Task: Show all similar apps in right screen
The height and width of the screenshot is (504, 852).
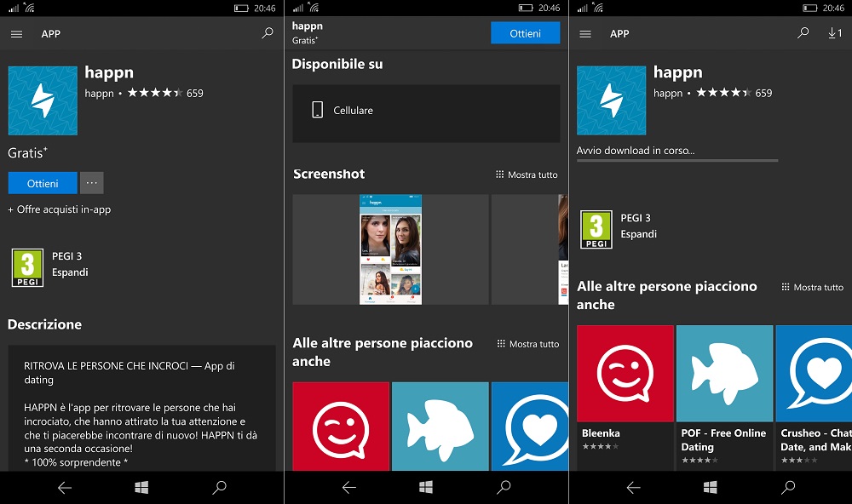Action: tap(812, 287)
